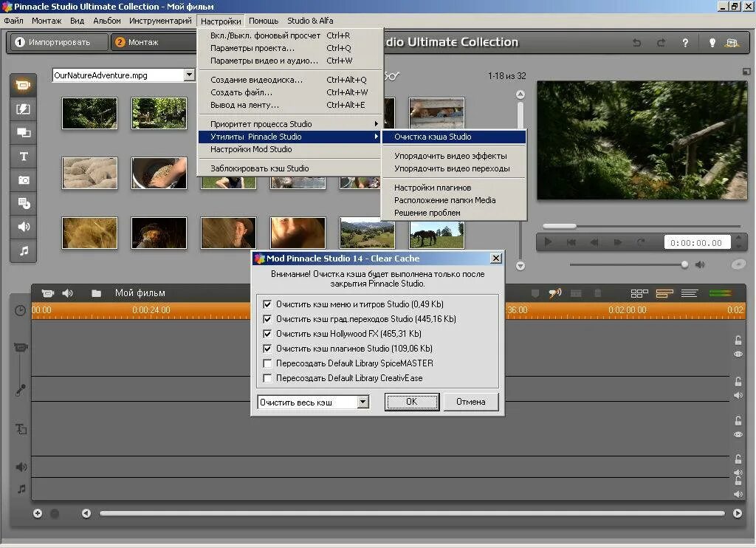Click the preview timecode field
Viewport: 756px width, 548px height.
click(x=696, y=243)
